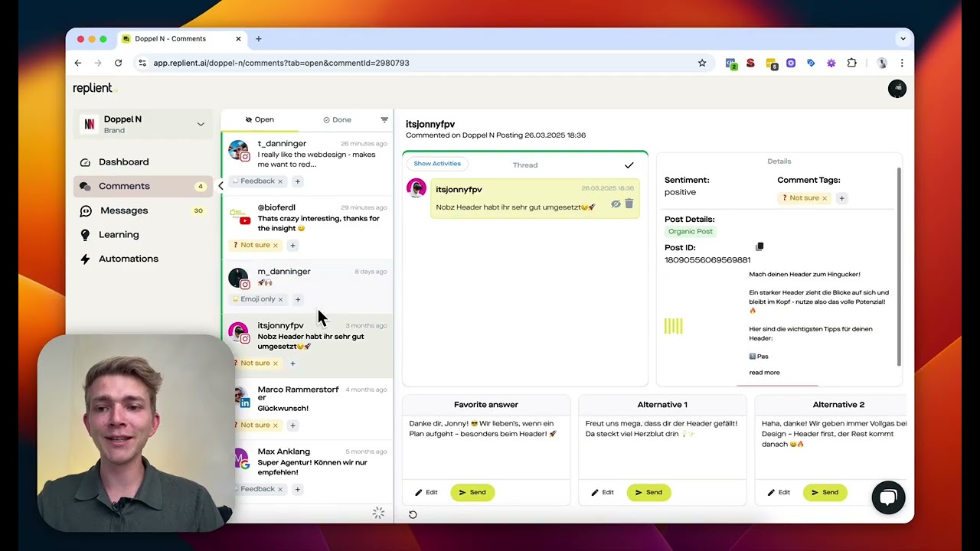
Task: Click the read more link
Action: (x=764, y=373)
